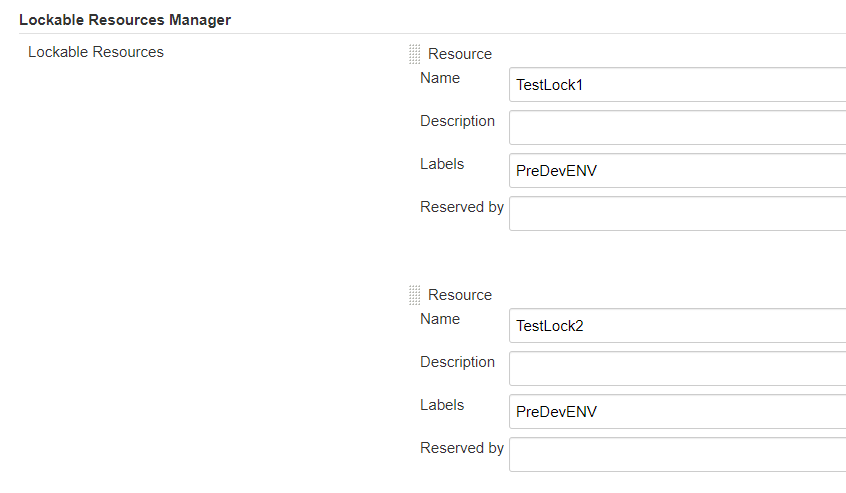This screenshot has width=846, height=493.
Task: Click the Labels field of the TestLock1 resource
Action: pyautogui.click(x=677, y=171)
